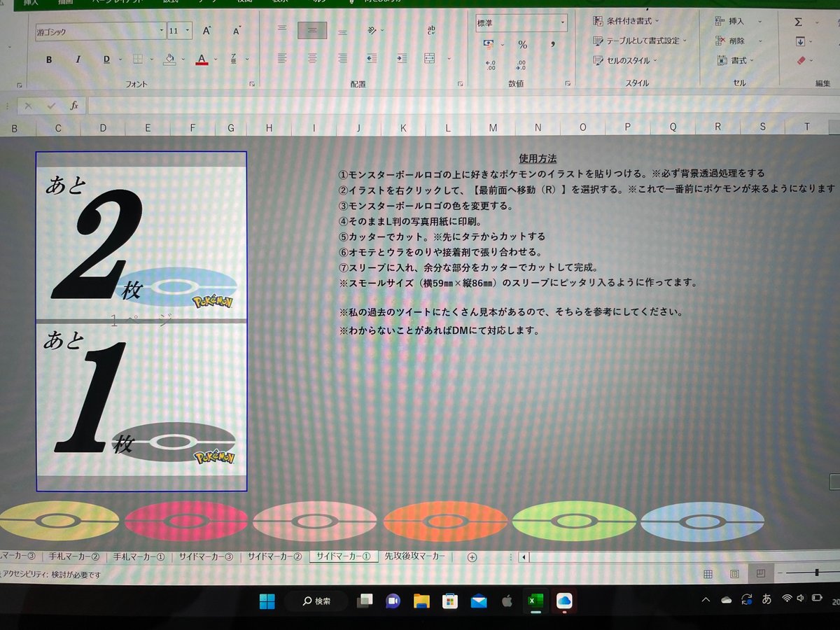Decrease the font size with the smaller A

pos(237,31)
